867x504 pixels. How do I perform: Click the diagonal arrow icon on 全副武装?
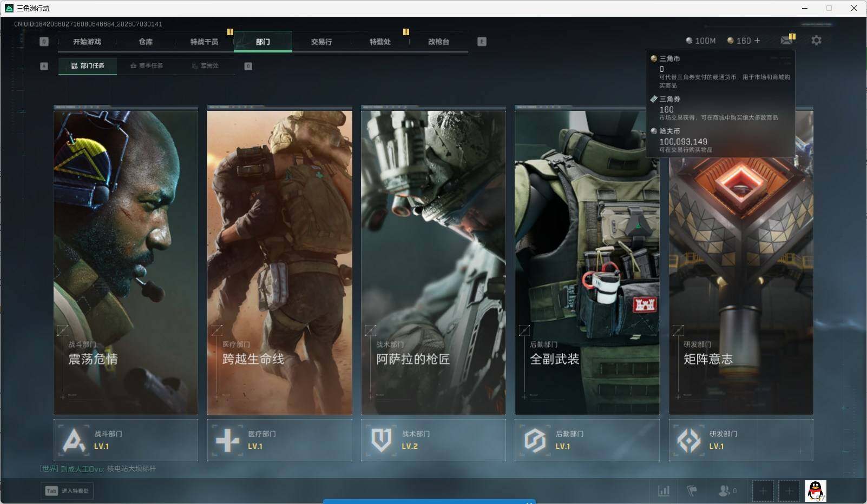point(524,330)
